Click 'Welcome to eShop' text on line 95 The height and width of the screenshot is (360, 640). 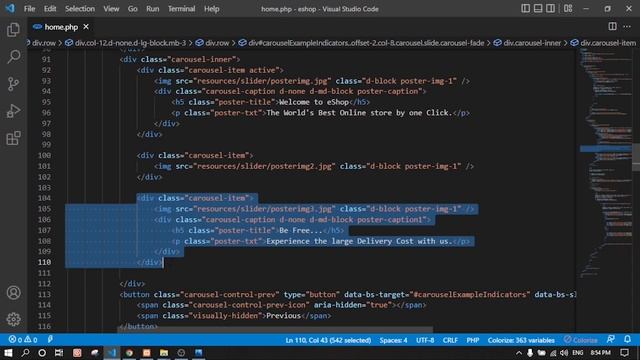point(313,102)
